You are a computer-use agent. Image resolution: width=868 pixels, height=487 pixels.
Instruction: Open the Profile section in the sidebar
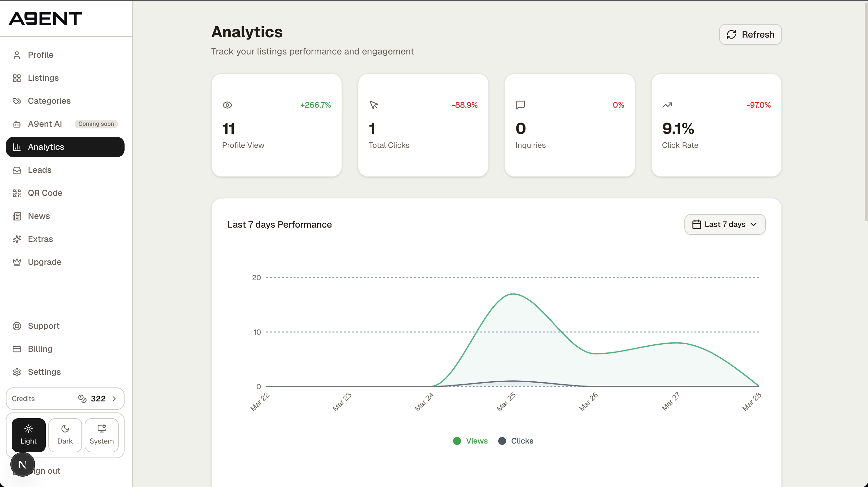pyautogui.click(x=17, y=55)
